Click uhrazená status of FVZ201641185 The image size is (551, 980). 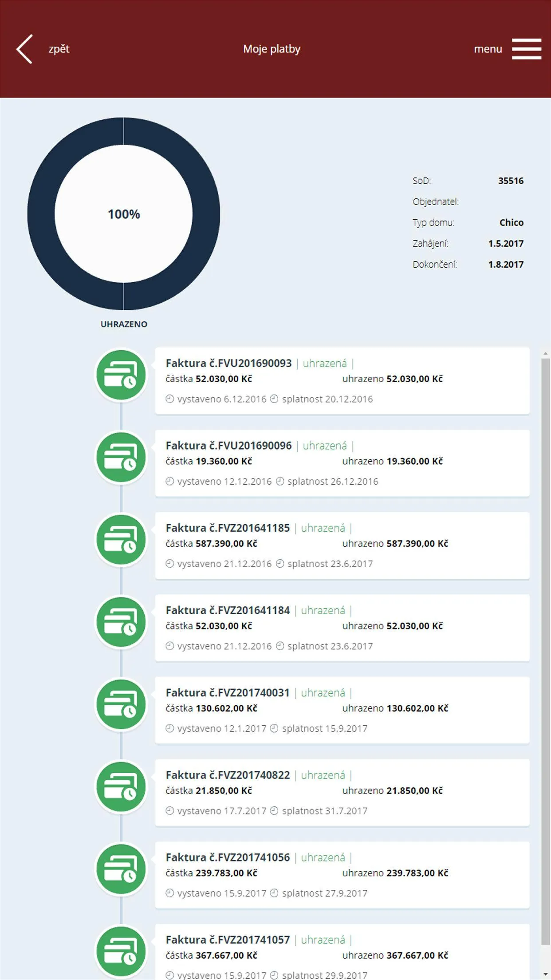coord(323,528)
